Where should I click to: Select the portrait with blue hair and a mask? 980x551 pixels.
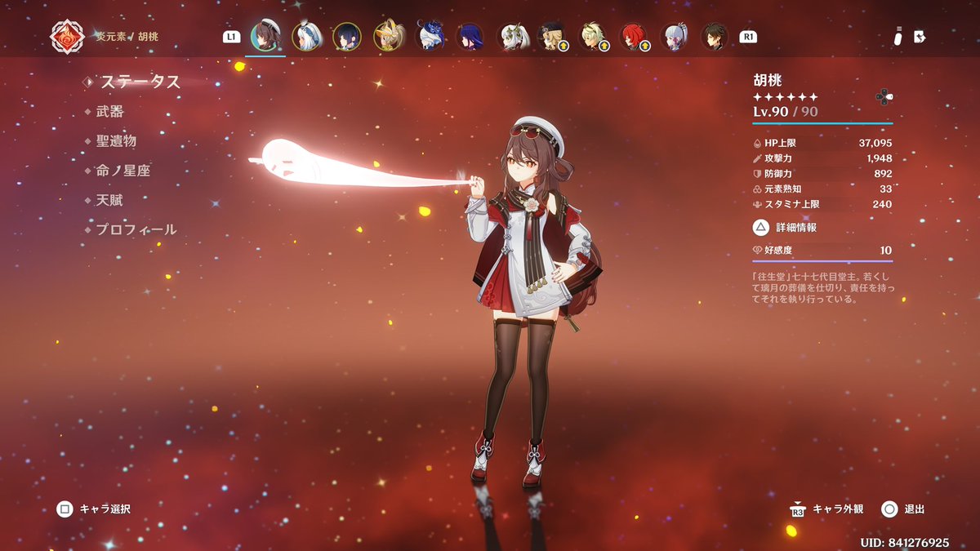click(429, 36)
